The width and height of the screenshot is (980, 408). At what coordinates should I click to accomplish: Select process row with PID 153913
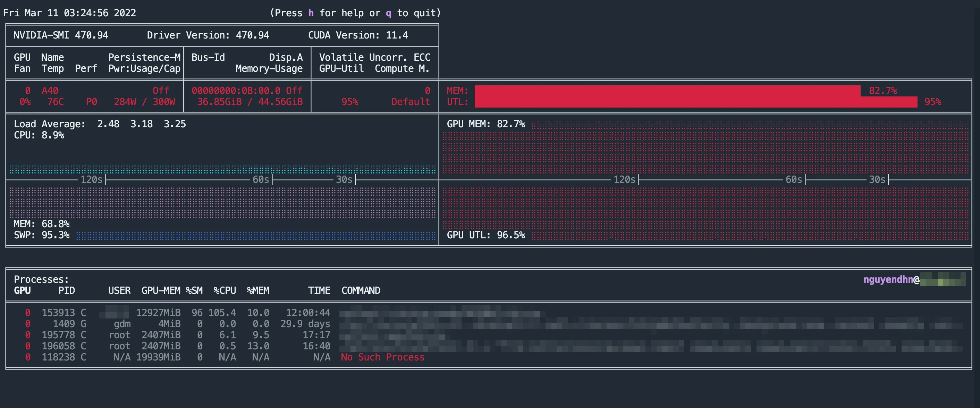click(58, 313)
